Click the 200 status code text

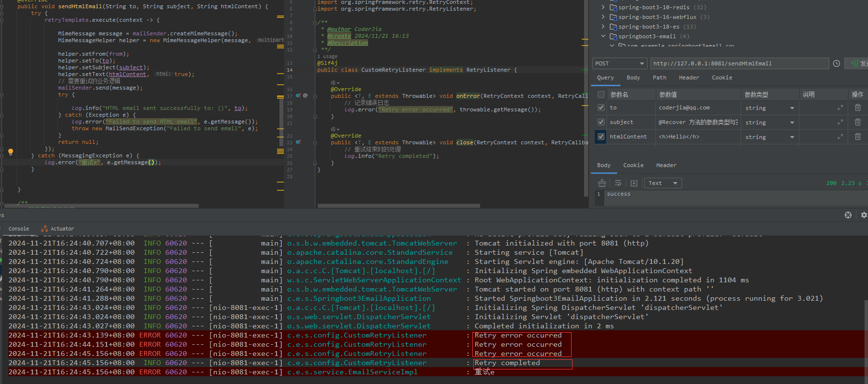[x=831, y=183]
